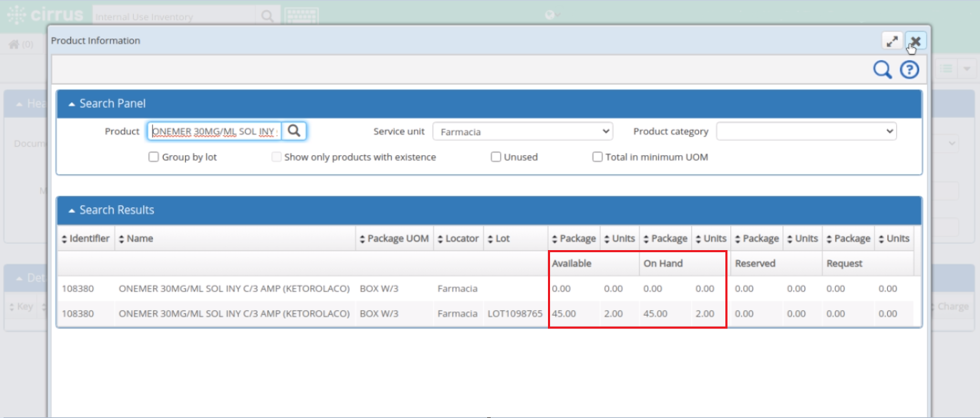
Task: Check Show only products with existence
Action: (276, 156)
